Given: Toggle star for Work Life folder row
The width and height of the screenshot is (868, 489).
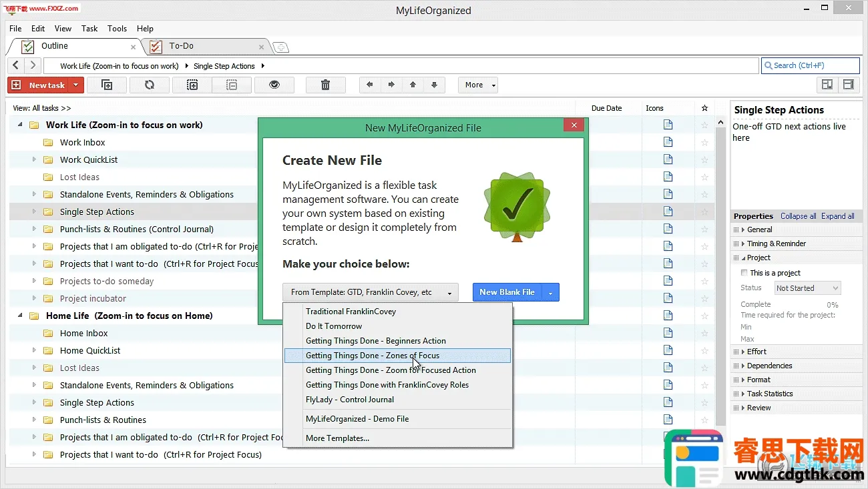Looking at the screenshot, I should coord(704,125).
